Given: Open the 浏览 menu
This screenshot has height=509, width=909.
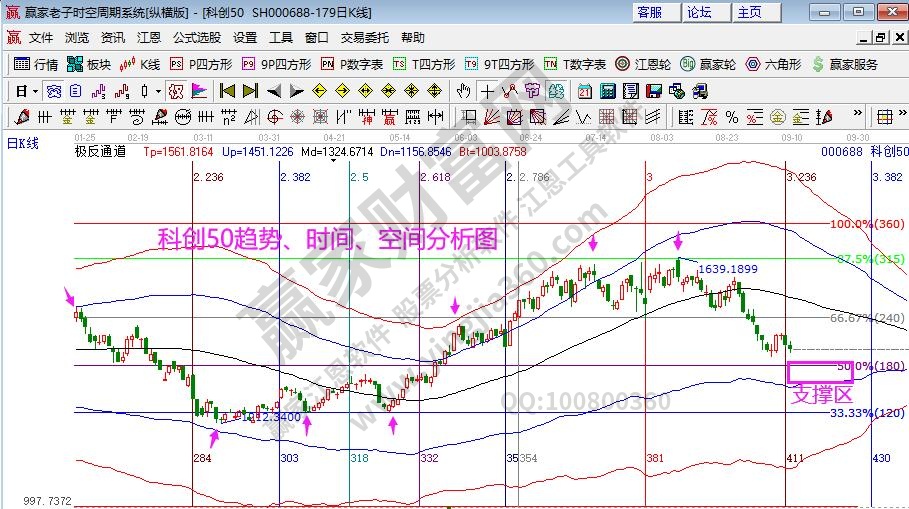Looking at the screenshot, I should [77, 38].
